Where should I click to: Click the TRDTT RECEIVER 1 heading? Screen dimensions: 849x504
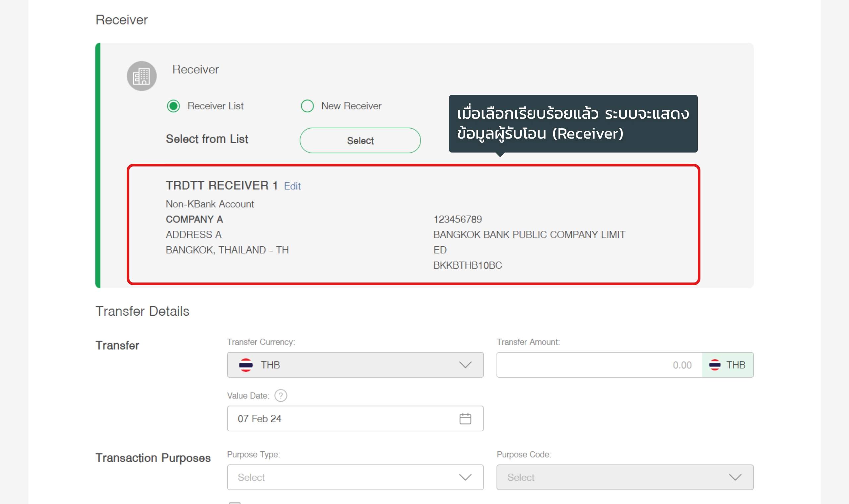pos(222,185)
